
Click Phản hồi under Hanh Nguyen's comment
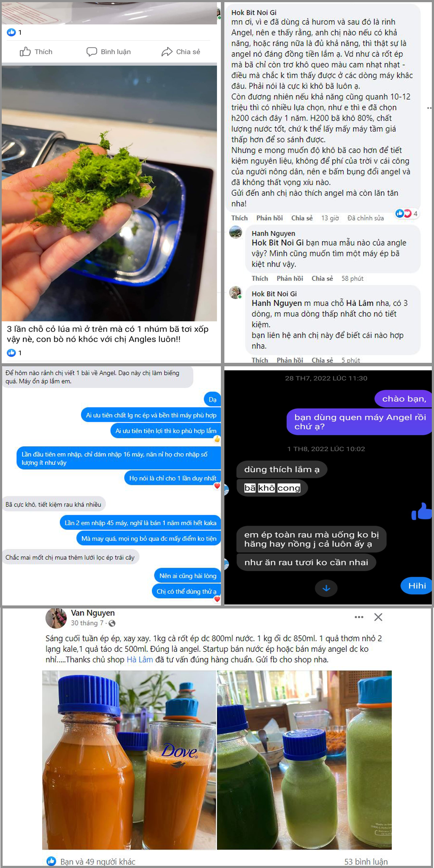[290, 279]
